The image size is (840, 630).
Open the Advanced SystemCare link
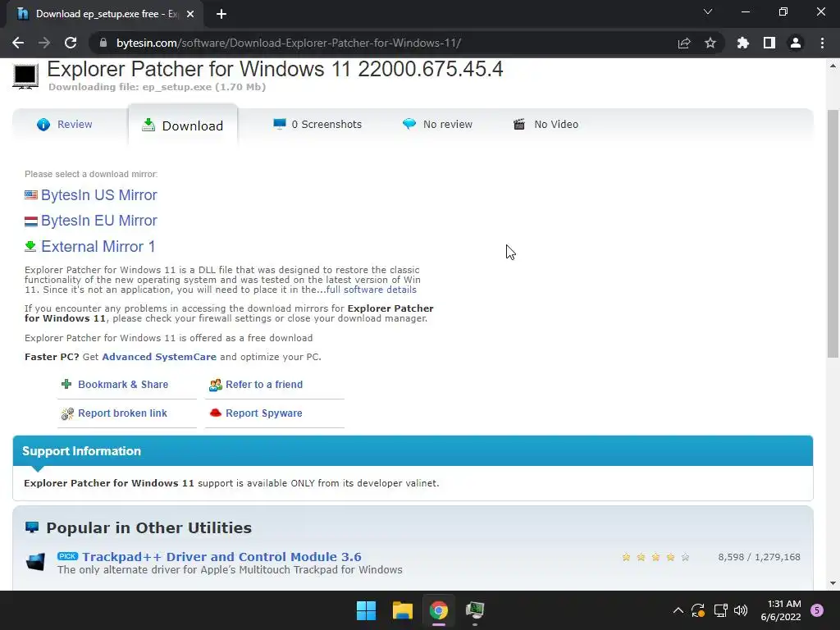coord(159,357)
